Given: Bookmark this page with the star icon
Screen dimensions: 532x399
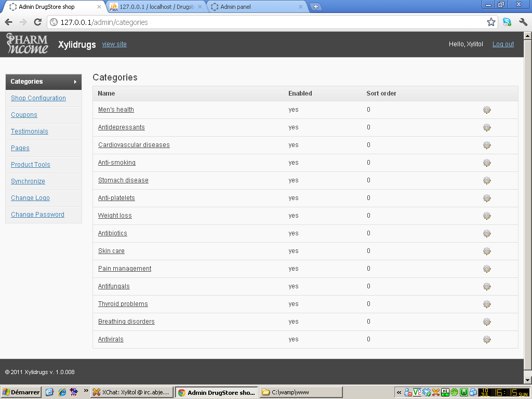Looking at the screenshot, I should [491, 22].
